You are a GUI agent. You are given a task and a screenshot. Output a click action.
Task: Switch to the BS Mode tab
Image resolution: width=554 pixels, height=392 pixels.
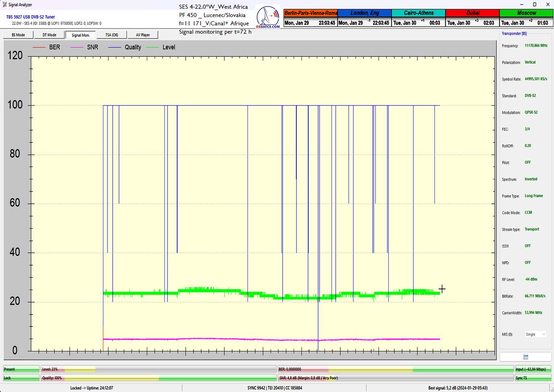pyautogui.click(x=18, y=35)
